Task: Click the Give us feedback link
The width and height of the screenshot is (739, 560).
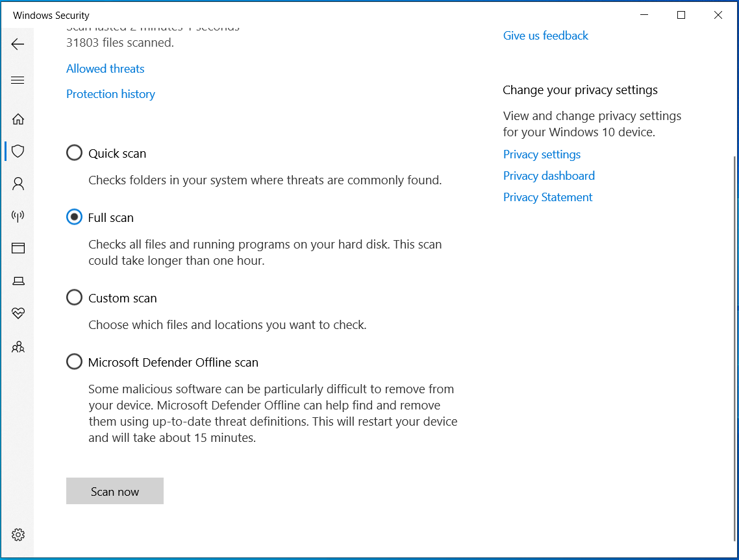Action: tap(545, 36)
